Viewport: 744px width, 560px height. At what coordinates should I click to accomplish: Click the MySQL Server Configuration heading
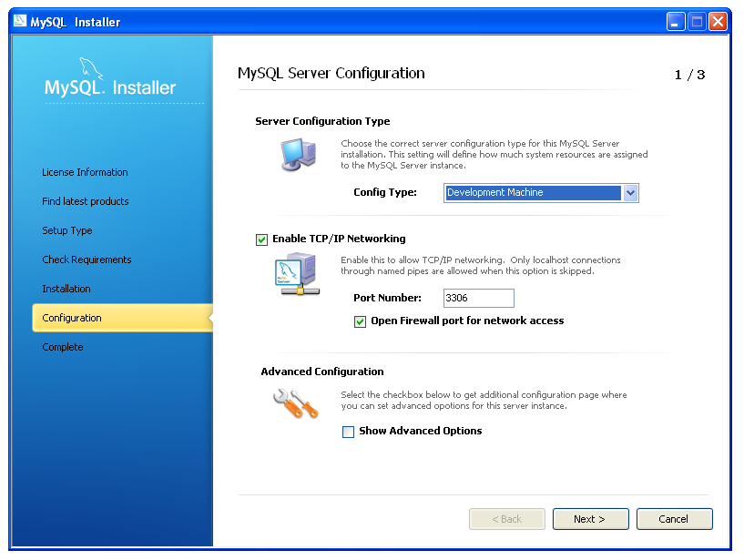(x=331, y=74)
